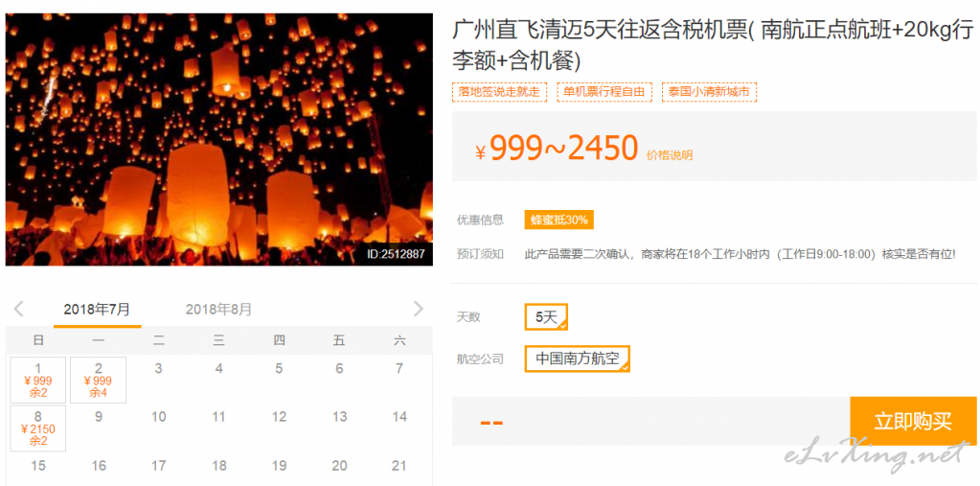
Task: Pick July 8 priced ¥2150
Action: [38, 428]
